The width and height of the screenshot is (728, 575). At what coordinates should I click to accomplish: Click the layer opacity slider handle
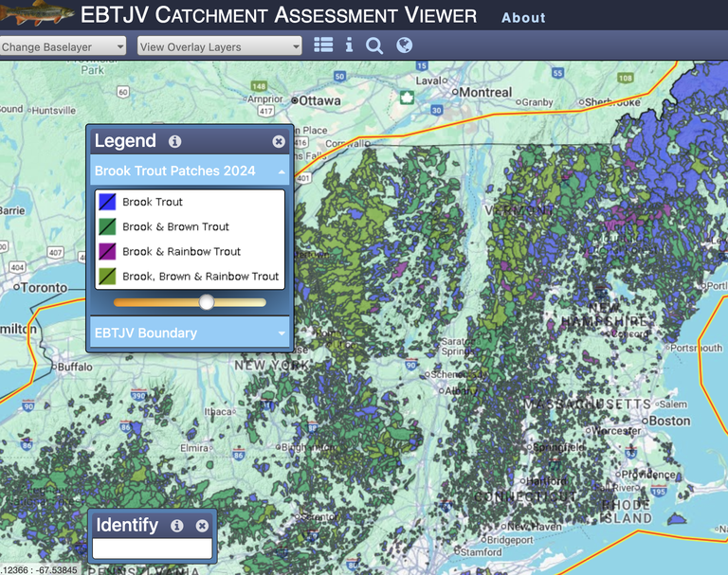[x=206, y=302]
